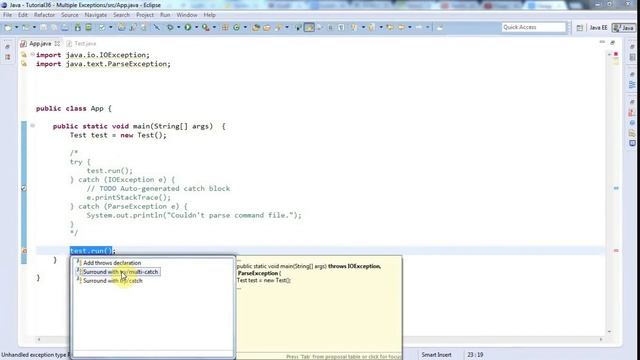
Task: Open the Navigate menu
Action: coord(96,15)
